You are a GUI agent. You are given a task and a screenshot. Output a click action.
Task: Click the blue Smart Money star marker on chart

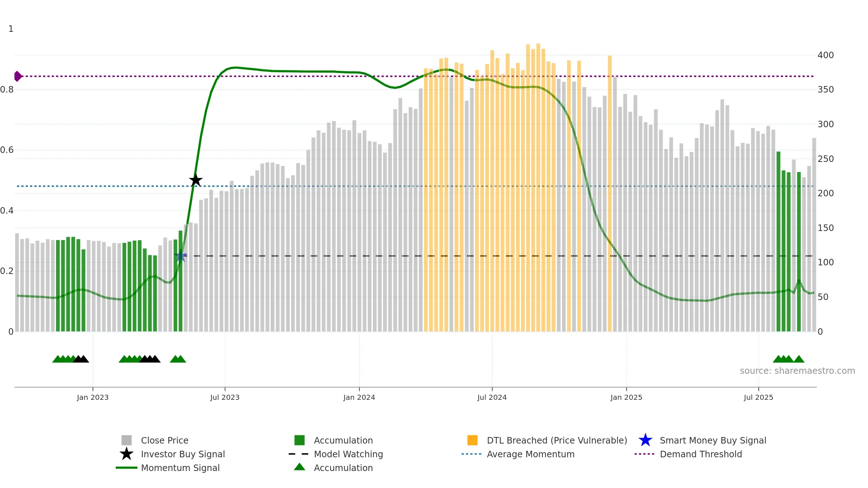pos(180,256)
